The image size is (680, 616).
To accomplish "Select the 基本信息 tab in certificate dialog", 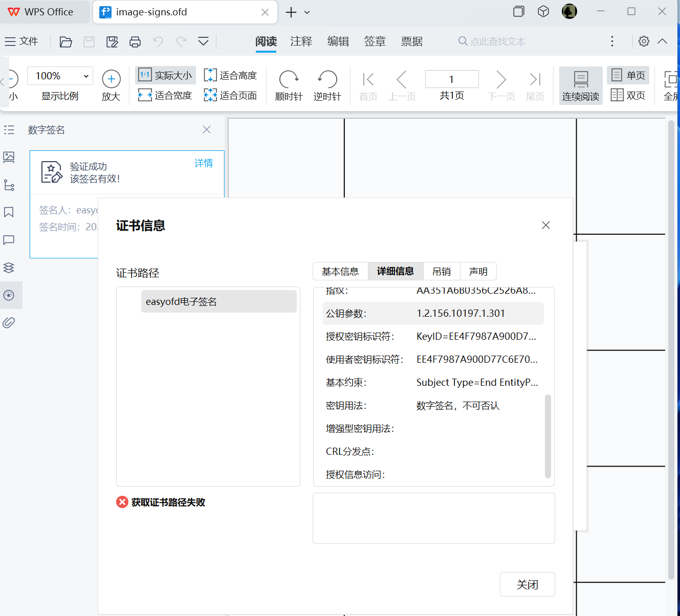I will (340, 271).
